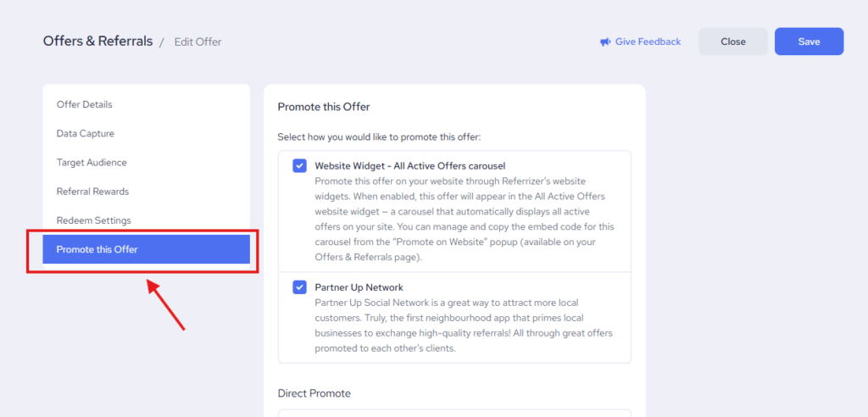Open the Offer Details section

85,105
